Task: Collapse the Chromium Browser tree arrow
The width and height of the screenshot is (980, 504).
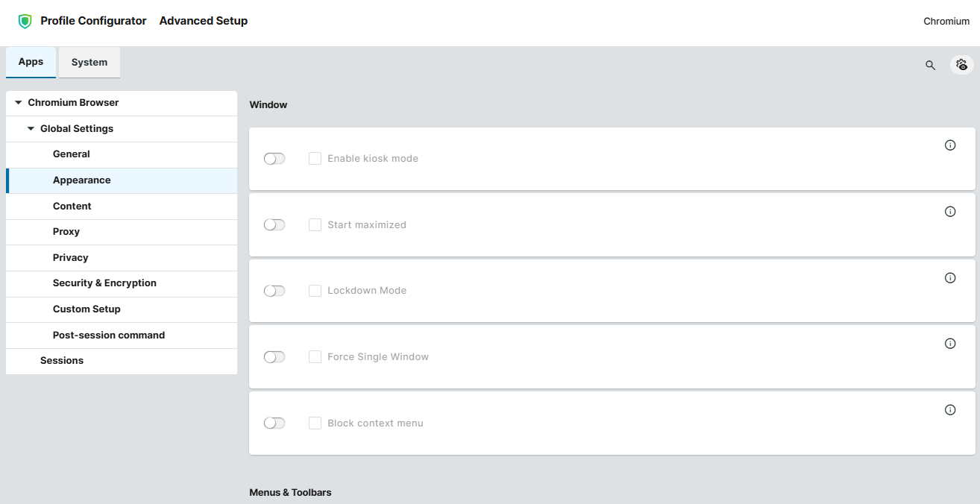Action: (x=19, y=103)
